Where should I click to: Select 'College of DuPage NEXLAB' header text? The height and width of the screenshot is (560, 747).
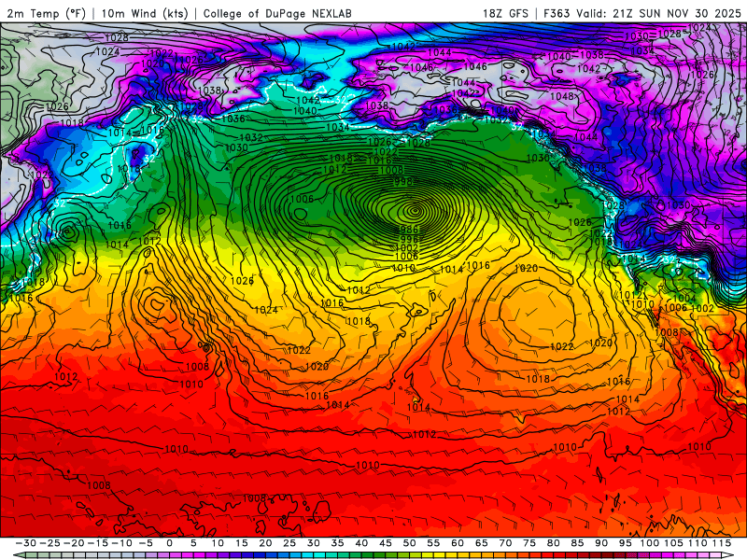pos(277,13)
